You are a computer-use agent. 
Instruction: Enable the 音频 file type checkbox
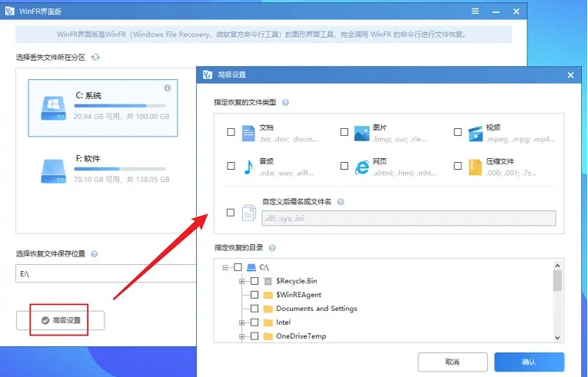click(x=231, y=166)
